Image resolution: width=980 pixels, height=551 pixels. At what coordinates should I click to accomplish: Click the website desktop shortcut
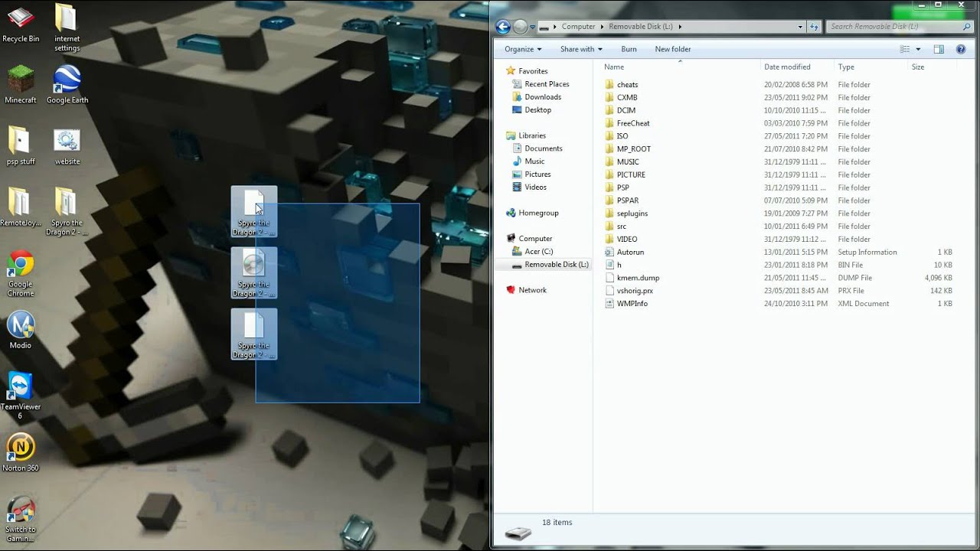coord(67,145)
